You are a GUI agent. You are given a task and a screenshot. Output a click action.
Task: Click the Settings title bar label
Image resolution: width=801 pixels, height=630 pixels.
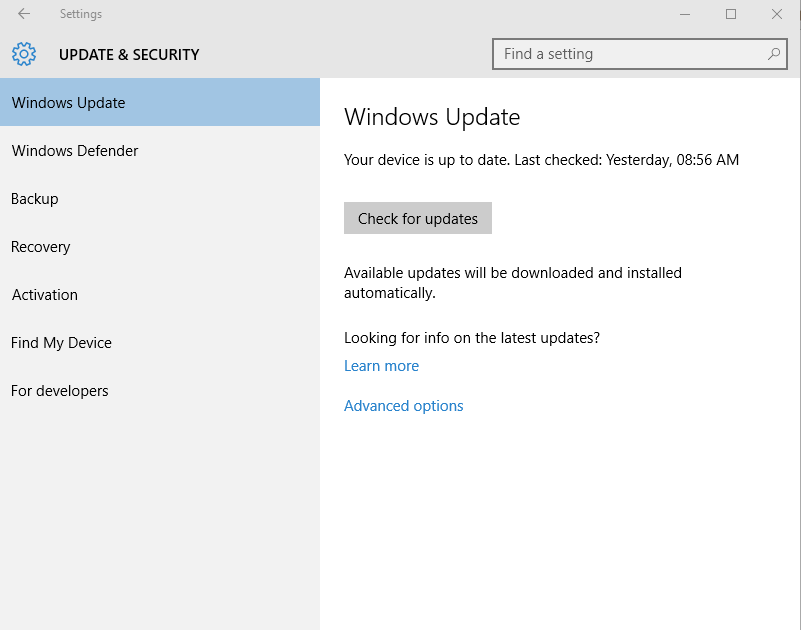[x=81, y=14]
